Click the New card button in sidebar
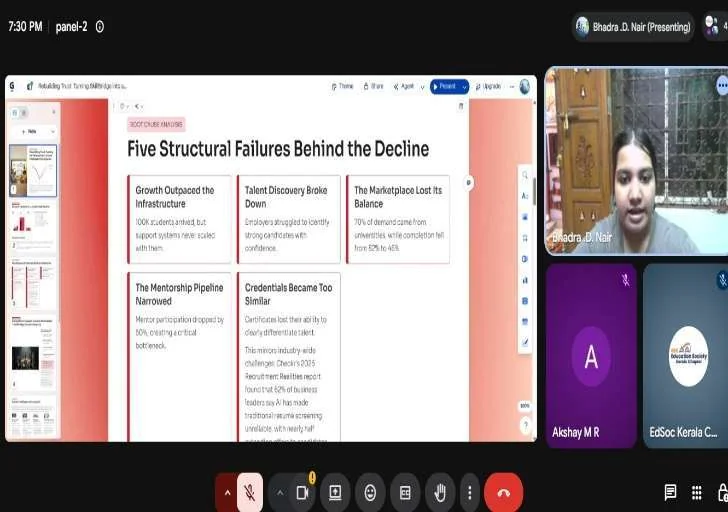Screen dimensions: 728x512 point(29,132)
